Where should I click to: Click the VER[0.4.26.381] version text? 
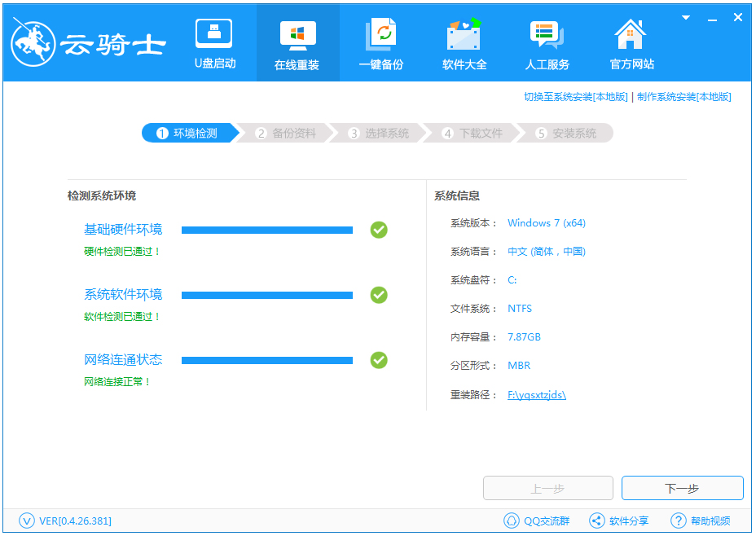coord(75,521)
